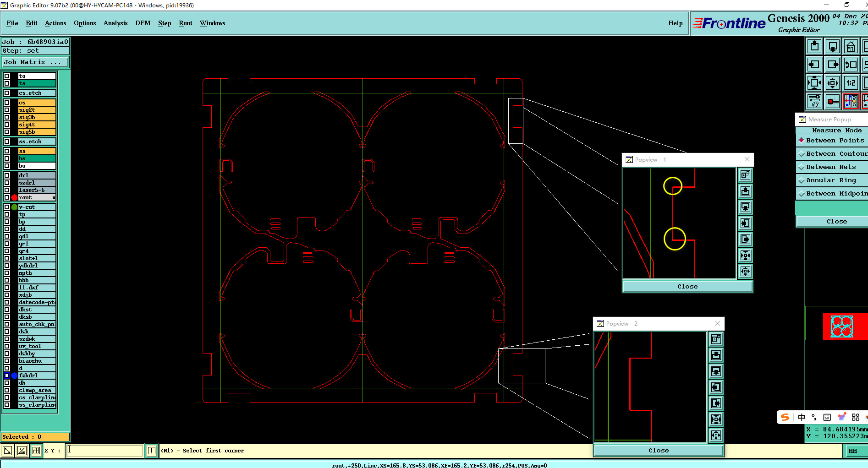Click pan left icon in Popview 1
The width and height of the screenshot is (868, 468).
pyautogui.click(x=746, y=223)
